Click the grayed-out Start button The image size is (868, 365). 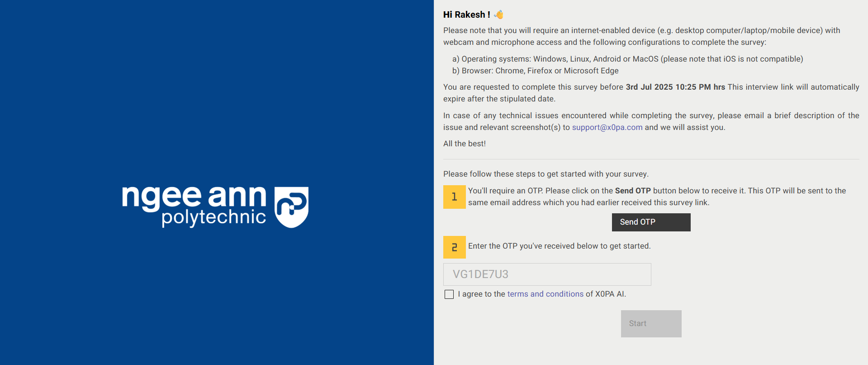click(x=650, y=323)
